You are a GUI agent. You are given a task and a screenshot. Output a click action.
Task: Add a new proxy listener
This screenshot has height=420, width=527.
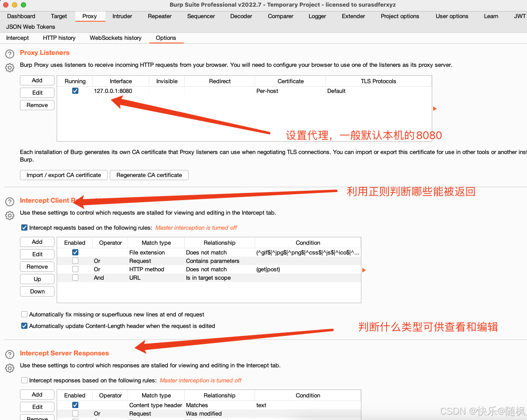(37, 80)
